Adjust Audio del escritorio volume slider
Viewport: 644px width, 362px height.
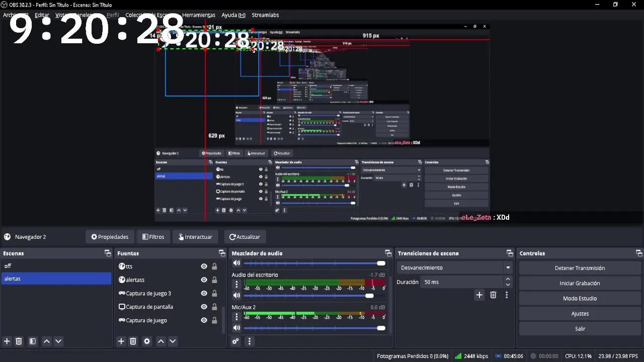(369, 296)
